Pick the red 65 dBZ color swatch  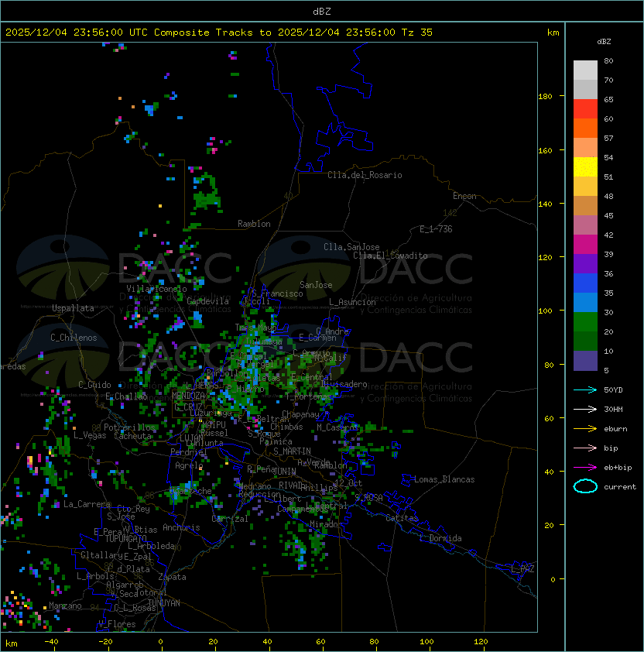(x=585, y=108)
